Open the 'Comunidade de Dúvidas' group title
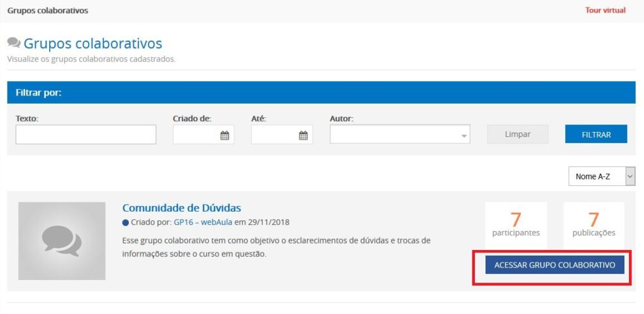Image resolution: width=644 pixels, height=314 pixels. 181,208
